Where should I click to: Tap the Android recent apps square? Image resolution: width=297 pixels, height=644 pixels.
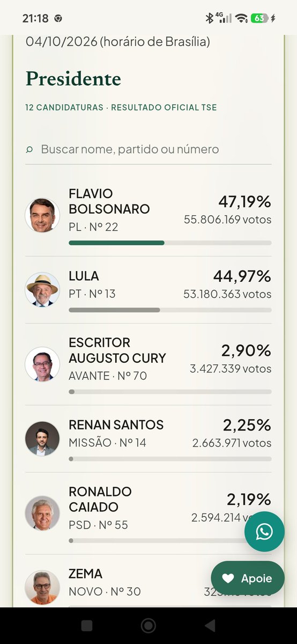coord(87,626)
